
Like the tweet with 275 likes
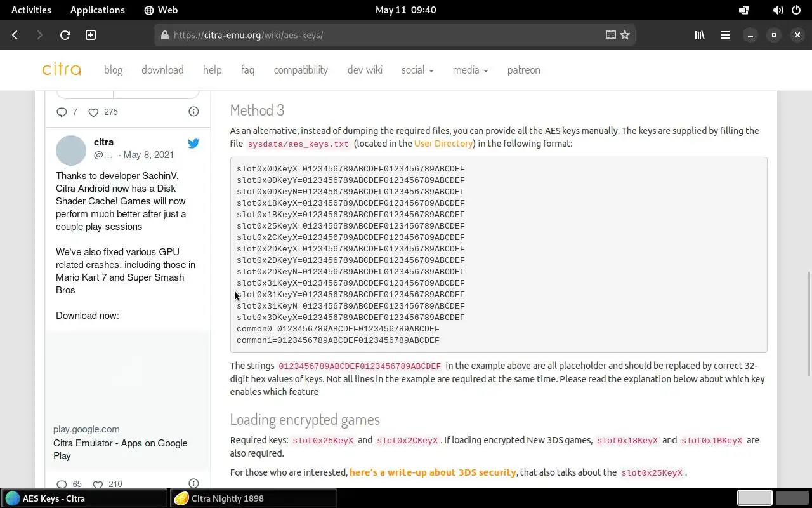(93, 112)
